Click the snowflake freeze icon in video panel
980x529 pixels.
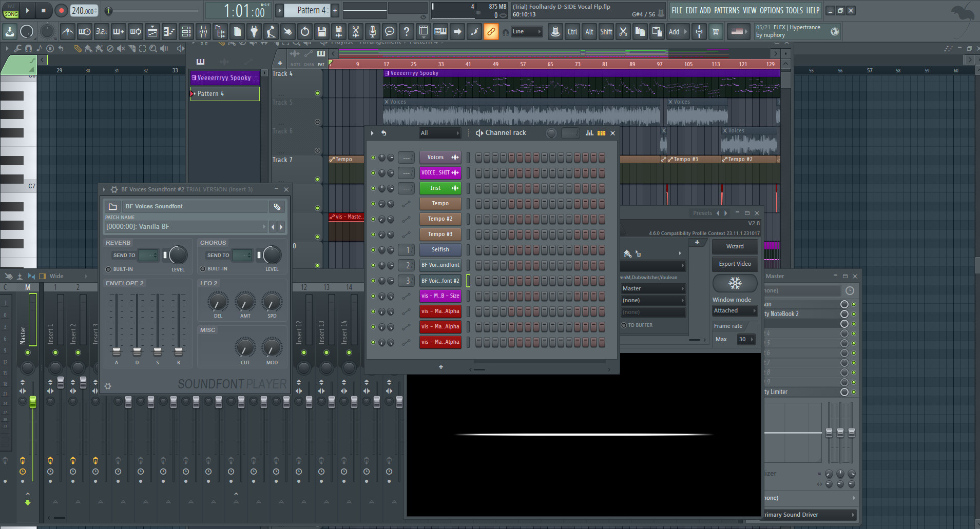(x=735, y=283)
